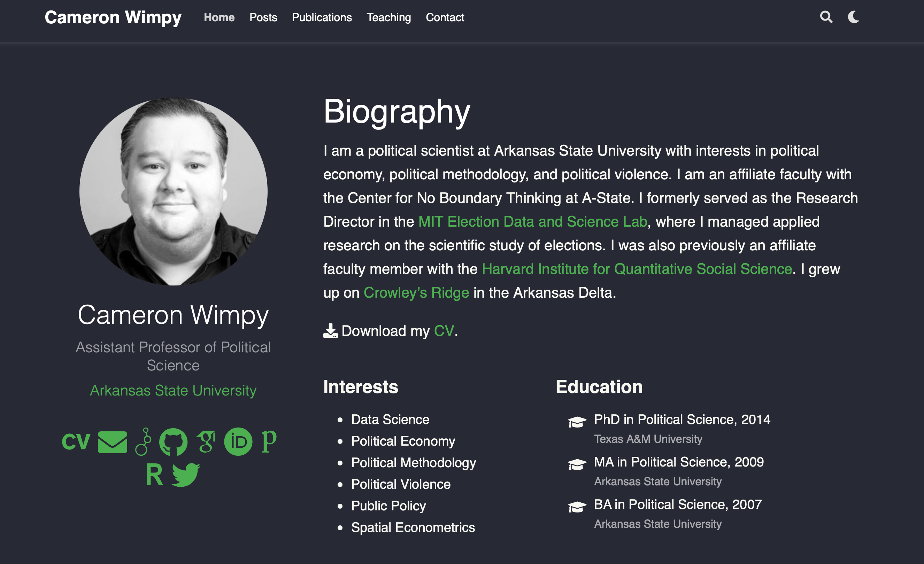Click the email envelope icon
924x564 pixels.
tap(113, 442)
